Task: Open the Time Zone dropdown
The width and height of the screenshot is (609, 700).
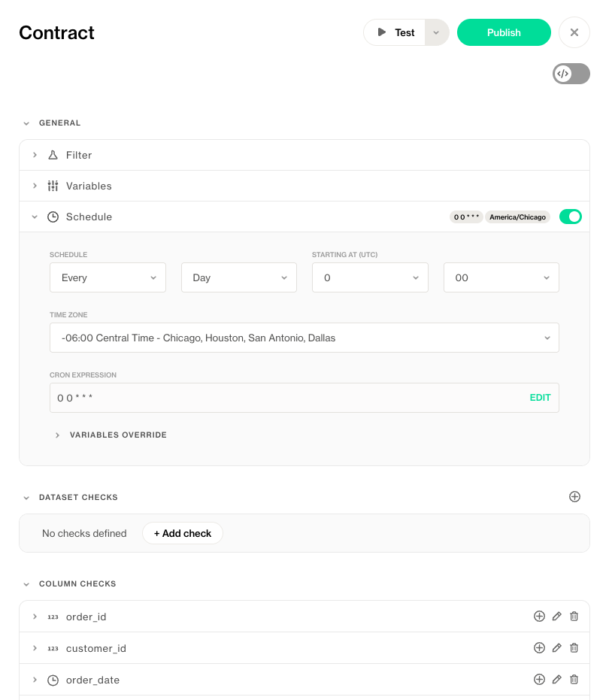Action: point(304,338)
